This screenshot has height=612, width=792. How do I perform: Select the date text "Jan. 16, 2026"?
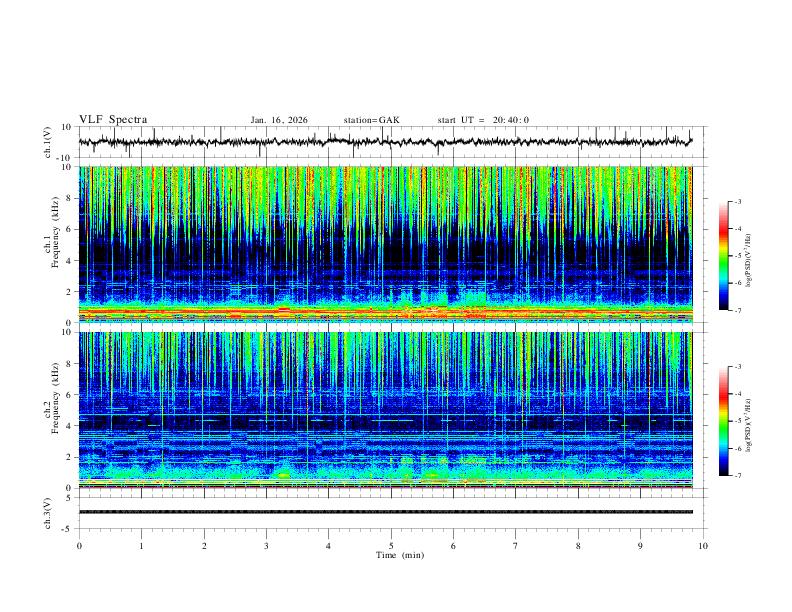pyautogui.click(x=279, y=120)
